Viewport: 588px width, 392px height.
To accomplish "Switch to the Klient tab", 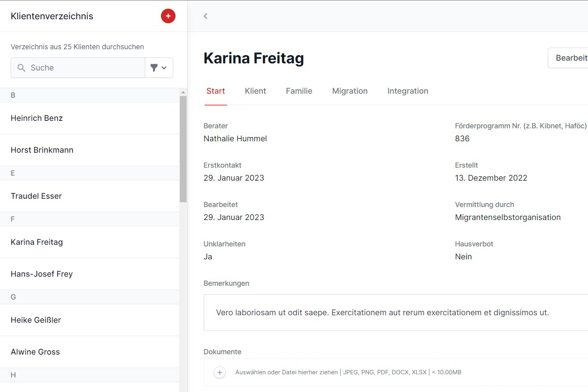I will pos(255,91).
